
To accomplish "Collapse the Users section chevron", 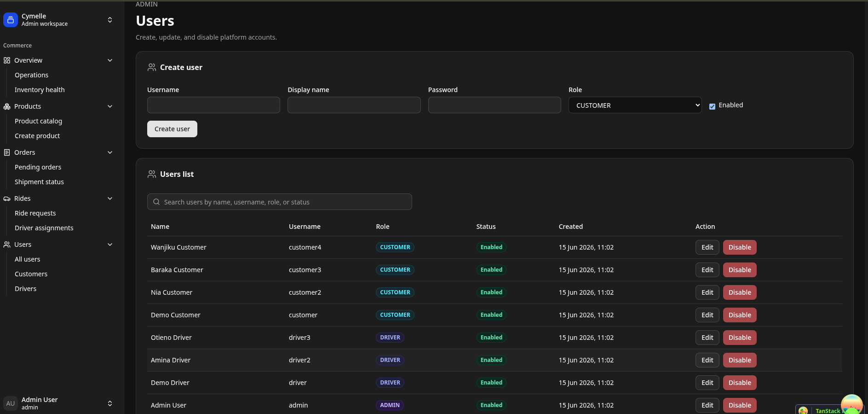I will pyautogui.click(x=110, y=245).
